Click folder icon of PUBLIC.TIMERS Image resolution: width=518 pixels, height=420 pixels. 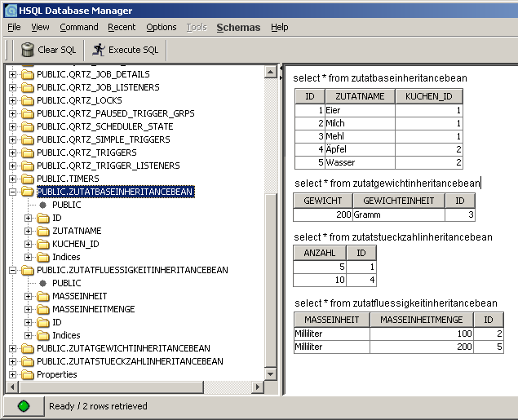pos(28,179)
